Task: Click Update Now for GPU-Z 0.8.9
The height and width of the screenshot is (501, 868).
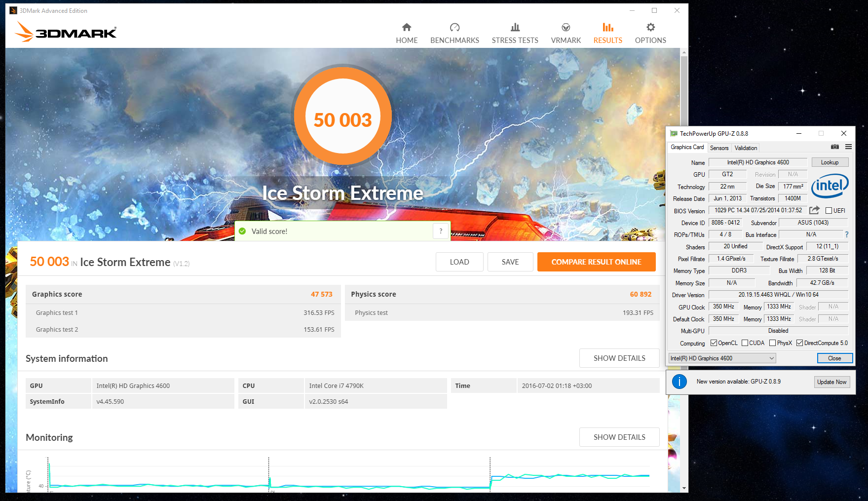Action: point(831,382)
